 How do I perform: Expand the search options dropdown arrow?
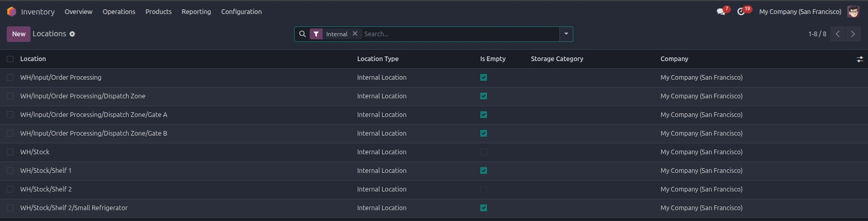click(566, 34)
